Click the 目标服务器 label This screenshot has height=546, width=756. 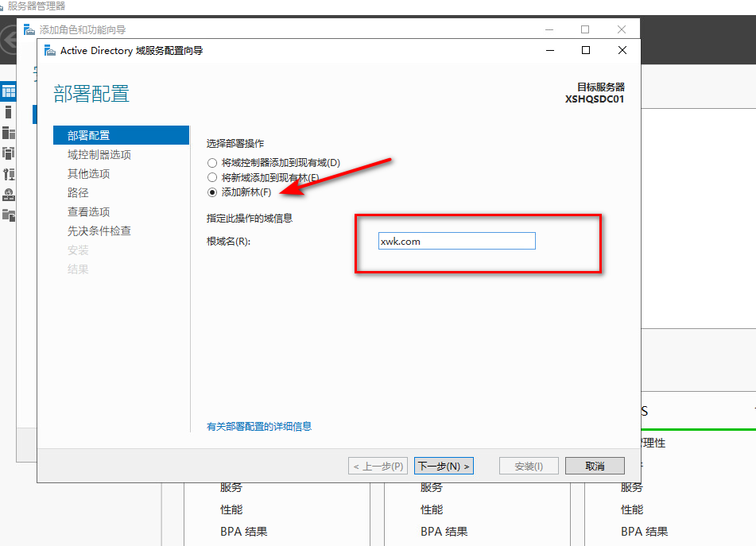[x=601, y=87]
